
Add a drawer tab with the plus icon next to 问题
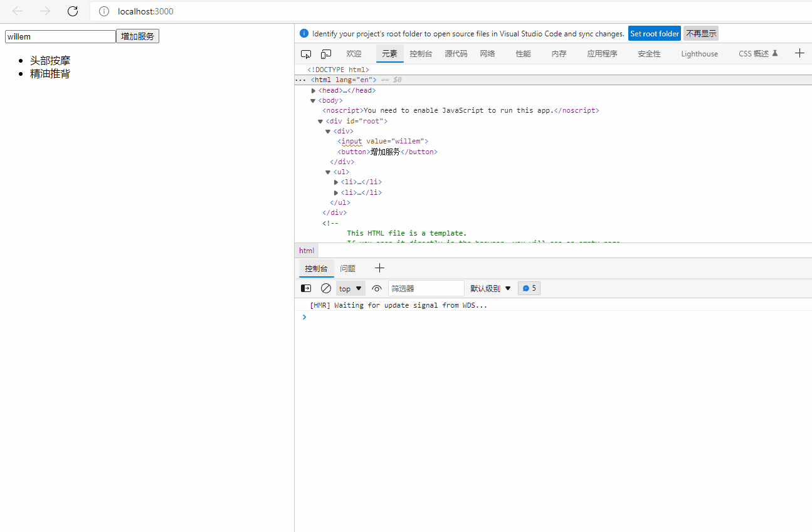point(379,268)
